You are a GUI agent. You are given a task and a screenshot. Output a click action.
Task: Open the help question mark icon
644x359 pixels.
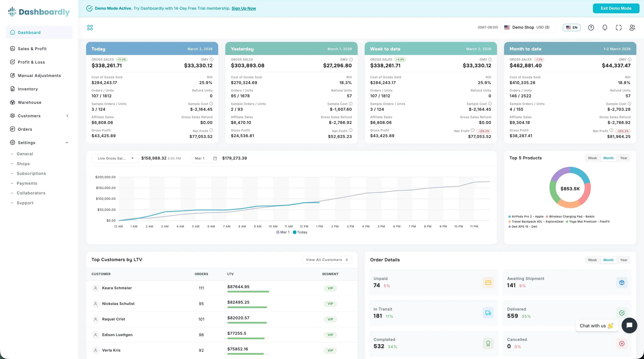pos(591,28)
